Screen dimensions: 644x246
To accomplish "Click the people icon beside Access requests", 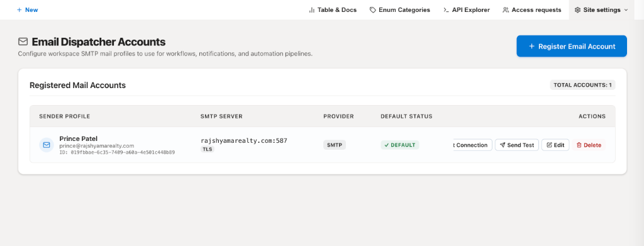I will point(506,10).
